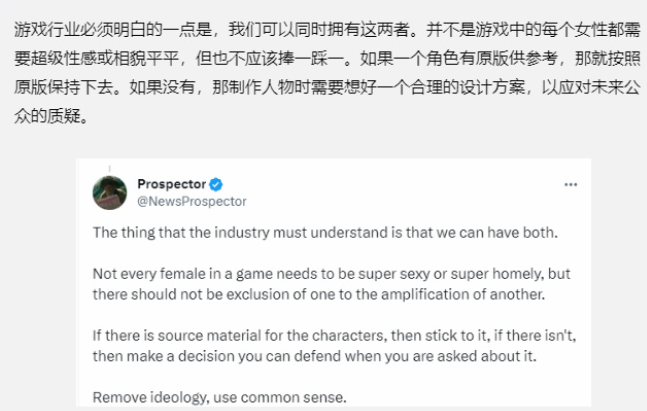The height and width of the screenshot is (411, 647).
Task: Click the tweet line 'we can have both'
Action: [x=325, y=233]
